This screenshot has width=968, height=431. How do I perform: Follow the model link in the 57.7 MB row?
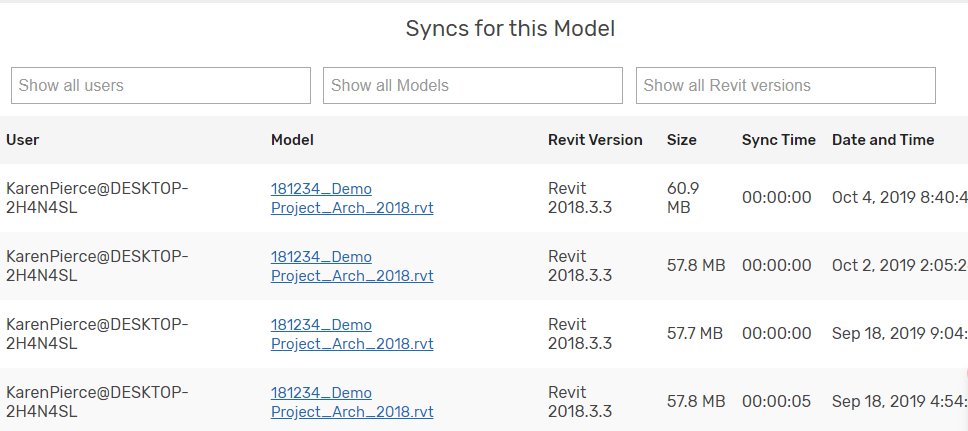(x=352, y=334)
